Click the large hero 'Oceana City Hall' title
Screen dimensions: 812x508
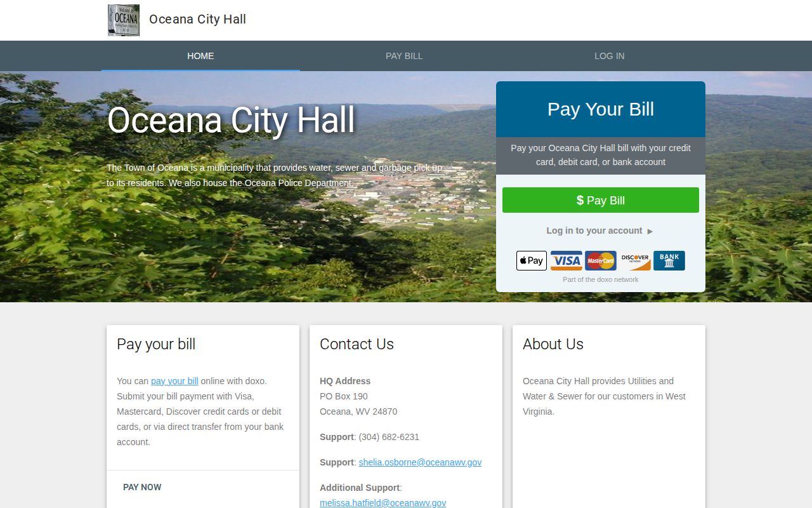[x=231, y=120]
